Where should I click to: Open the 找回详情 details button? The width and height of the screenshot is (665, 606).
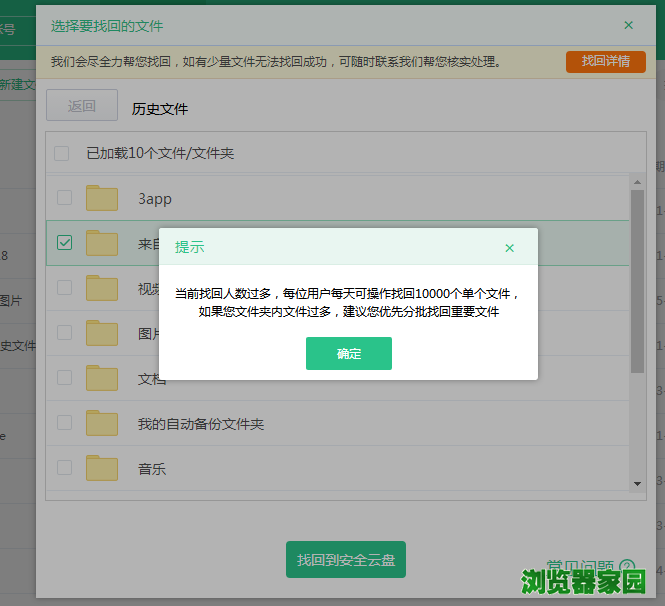click(605, 61)
